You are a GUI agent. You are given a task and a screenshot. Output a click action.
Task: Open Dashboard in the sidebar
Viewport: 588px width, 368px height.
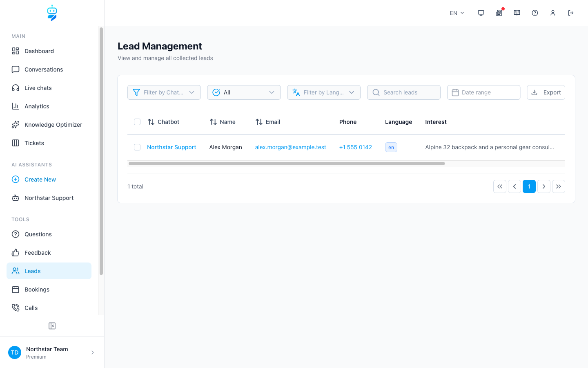click(49, 51)
